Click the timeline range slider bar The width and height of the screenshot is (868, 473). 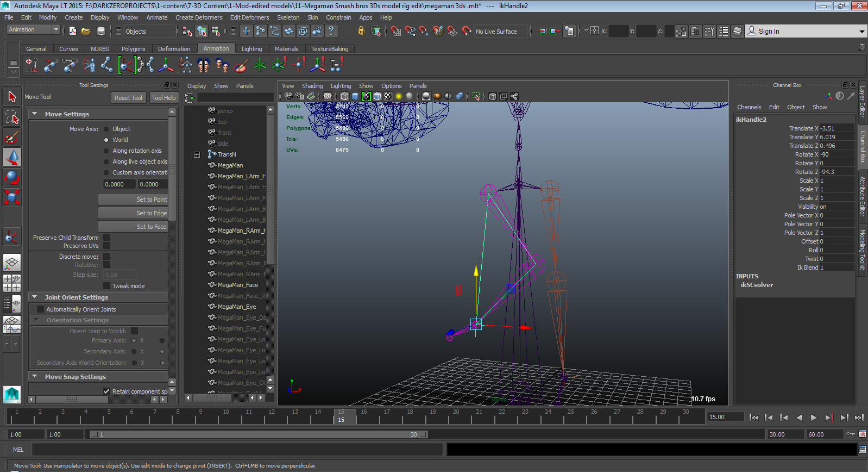[x=259, y=434]
